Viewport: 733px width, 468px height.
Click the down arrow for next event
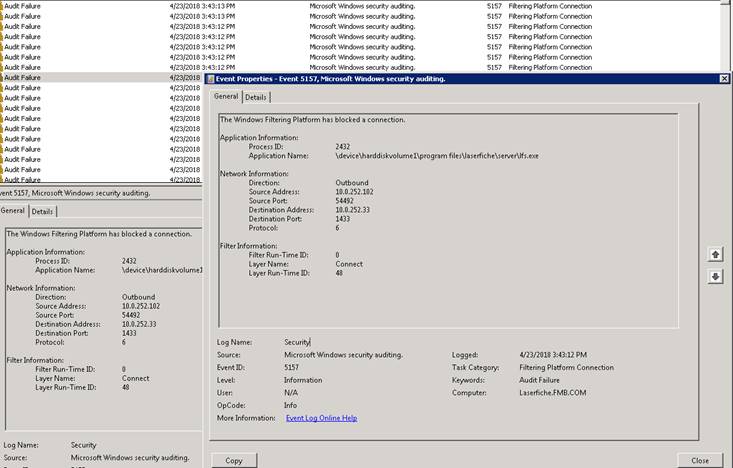click(715, 276)
